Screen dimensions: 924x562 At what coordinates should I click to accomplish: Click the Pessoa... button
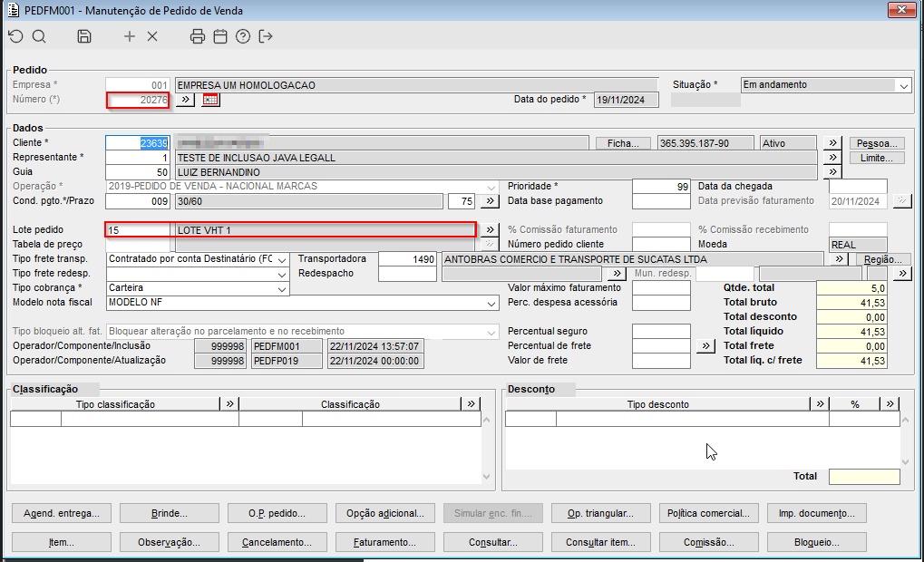(x=877, y=143)
